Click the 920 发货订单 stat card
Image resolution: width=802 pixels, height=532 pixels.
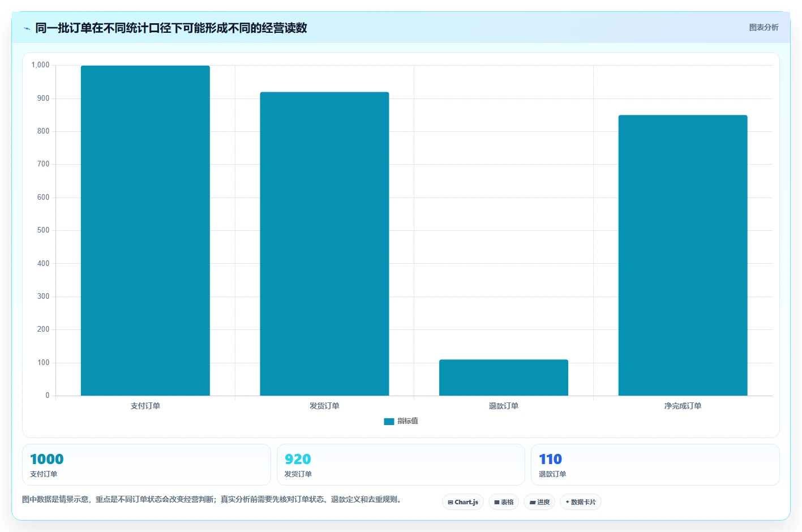(401, 465)
